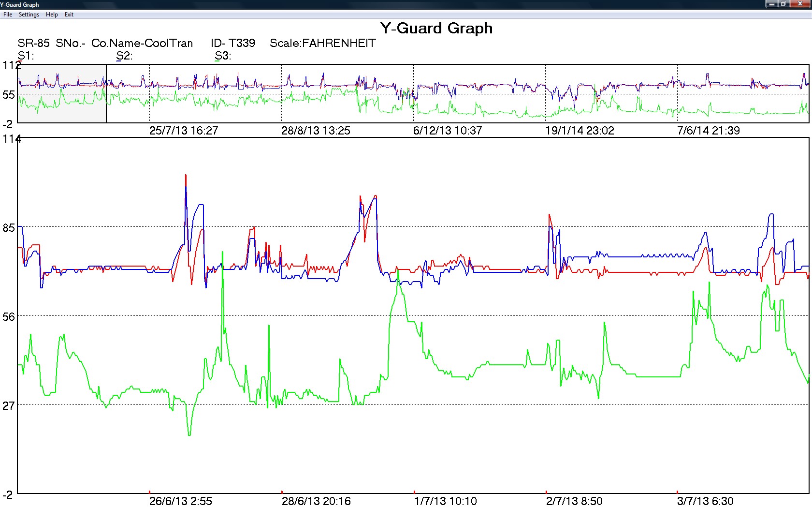Image resolution: width=812 pixels, height=508 pixels.
Task: Click the SR-85 model label
Action: click(33, 43)
